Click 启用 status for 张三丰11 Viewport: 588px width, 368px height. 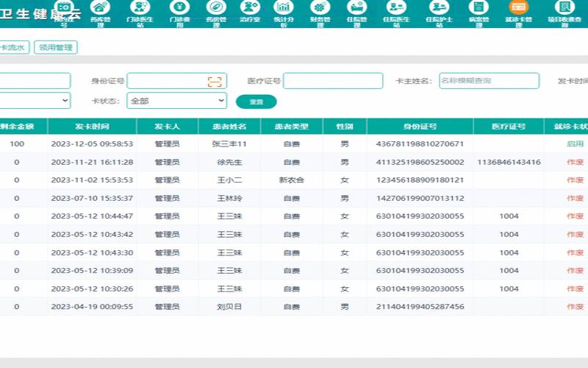point(574,144)
